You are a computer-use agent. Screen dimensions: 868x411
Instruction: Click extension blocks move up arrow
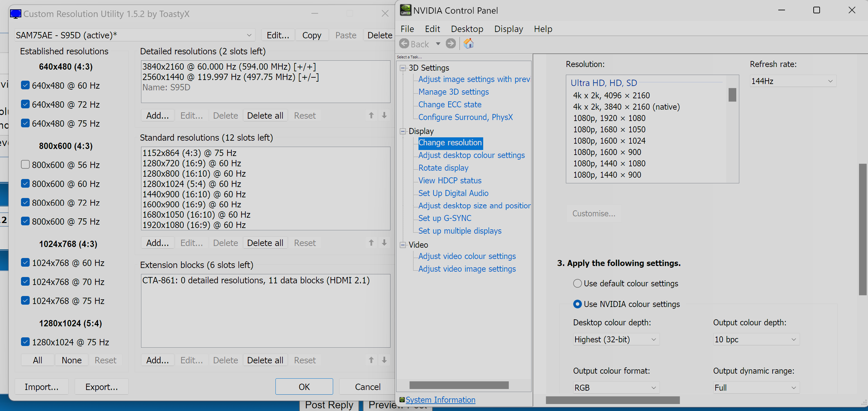[371, 360]
